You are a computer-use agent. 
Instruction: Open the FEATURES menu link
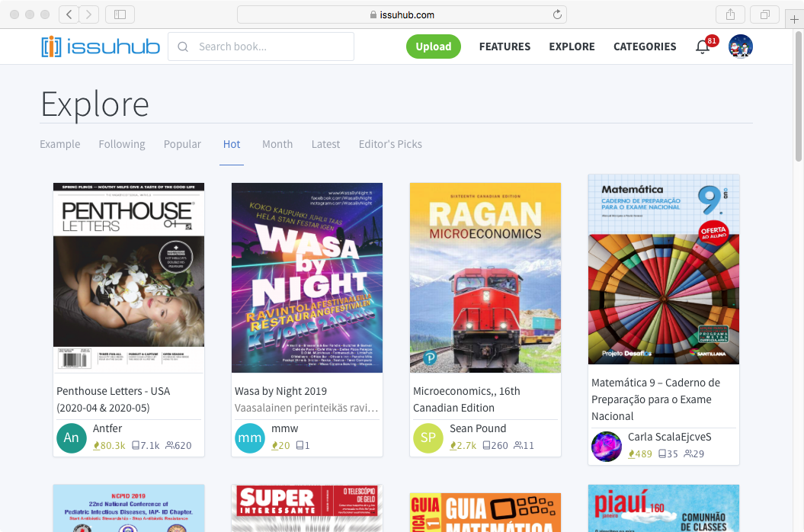coord(505,46)
